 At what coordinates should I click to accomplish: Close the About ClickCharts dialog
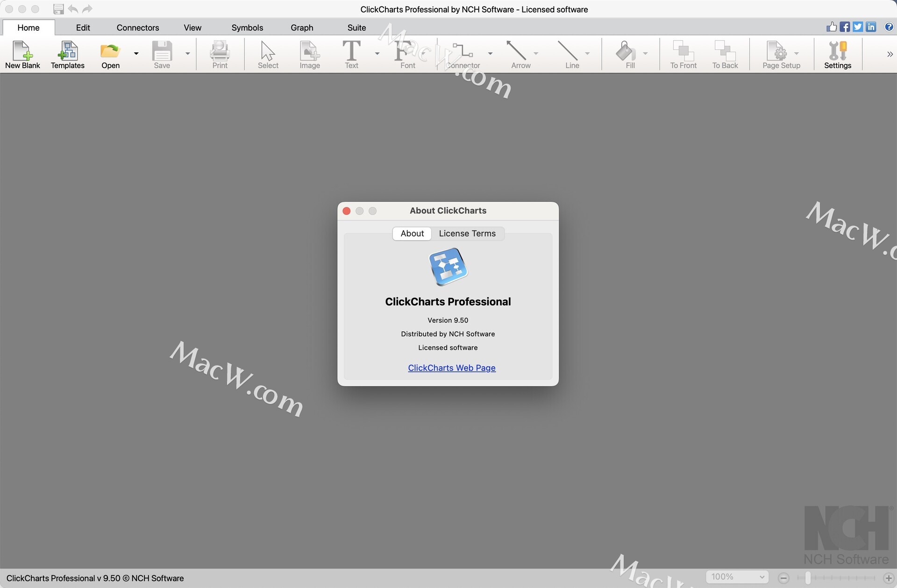pos(347,211)
